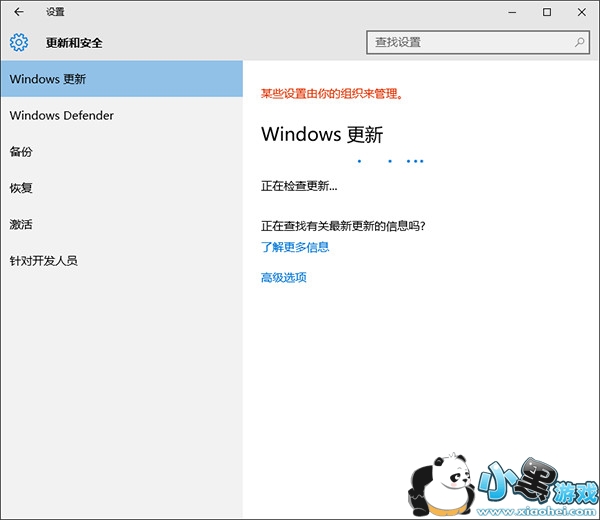
Task: Click the Windows 更新 main heading
Action: click(x=322, y=134)
